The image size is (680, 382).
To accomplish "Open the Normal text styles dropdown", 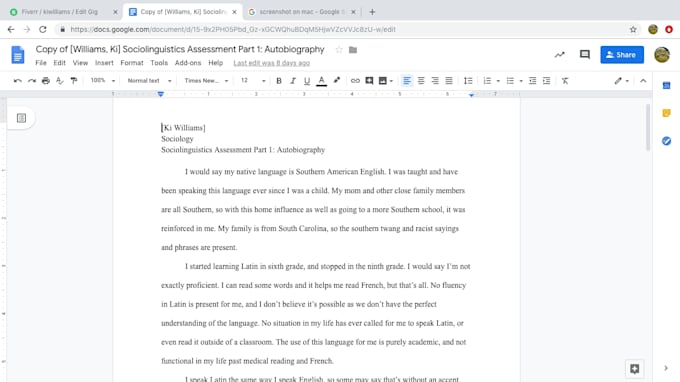I will (x=149, y=81).
